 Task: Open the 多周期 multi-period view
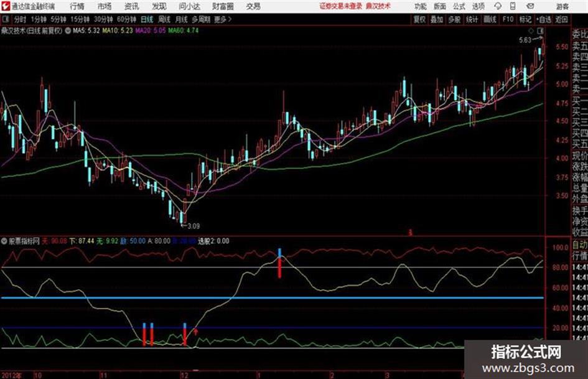pos(201,19)
